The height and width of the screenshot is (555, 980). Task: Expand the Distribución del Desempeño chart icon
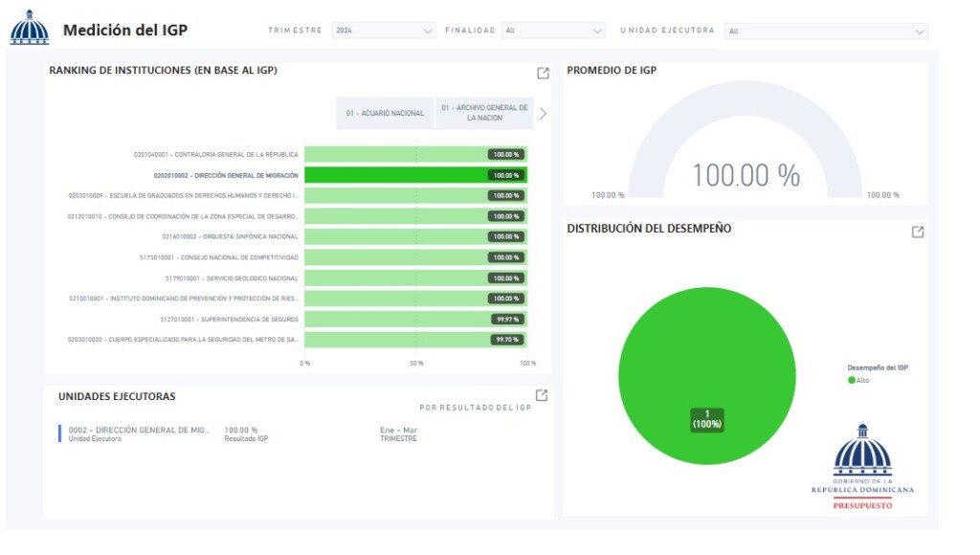917,233
